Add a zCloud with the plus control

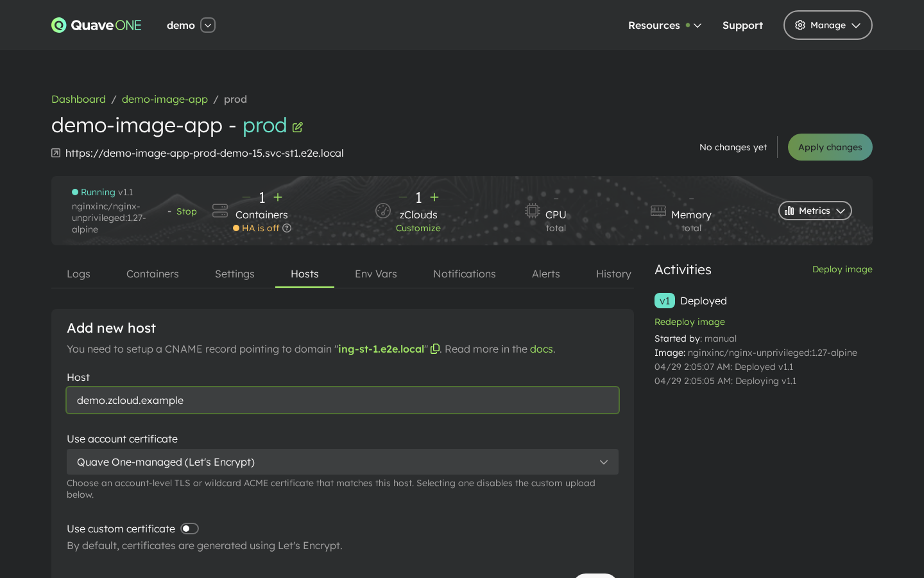434,197
